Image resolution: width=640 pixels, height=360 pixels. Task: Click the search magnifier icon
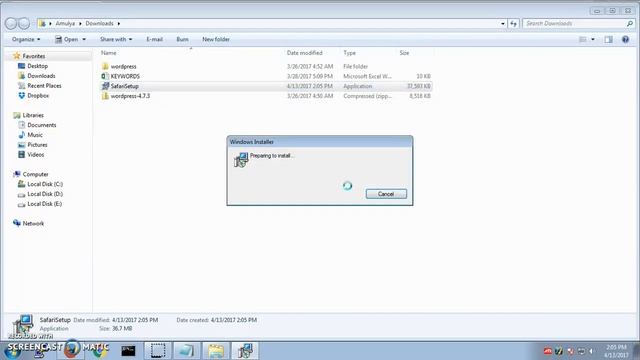coord(630,24)
